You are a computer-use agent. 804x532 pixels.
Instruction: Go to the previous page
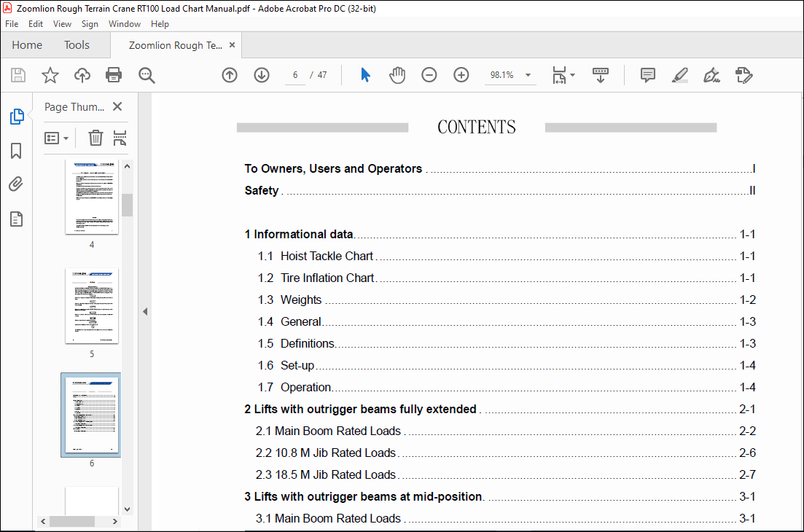pos(229,74)
